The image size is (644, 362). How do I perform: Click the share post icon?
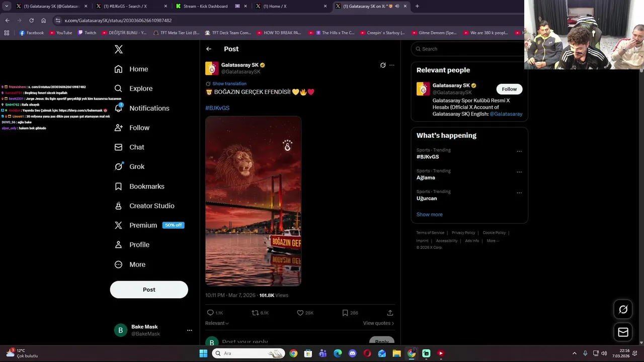coord(390,313)
